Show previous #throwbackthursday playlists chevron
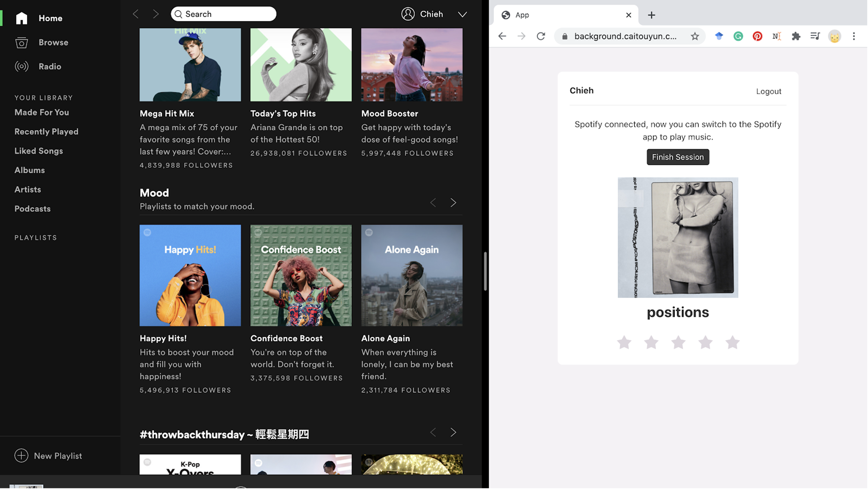The width and height of the screenshot is (868, 489). click(x=433, y=433)
